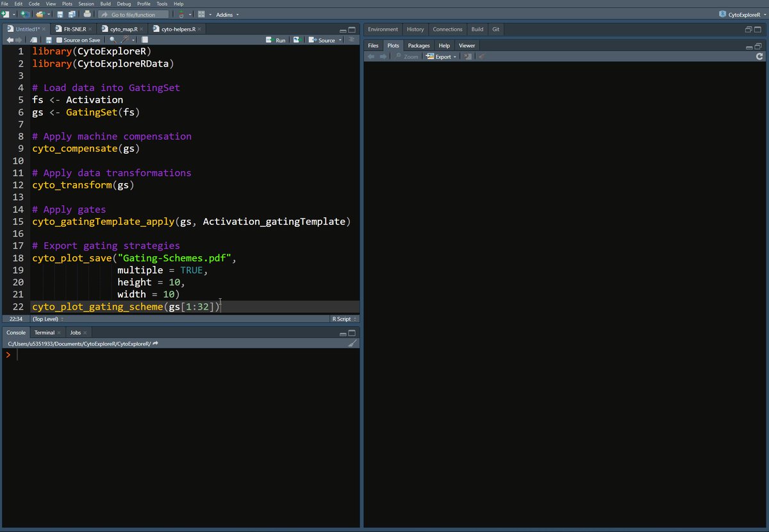Image resolution: width=769 pixels, height=532 pixels.
Task: Print the current file with printer icon
Action: [87, 14]
